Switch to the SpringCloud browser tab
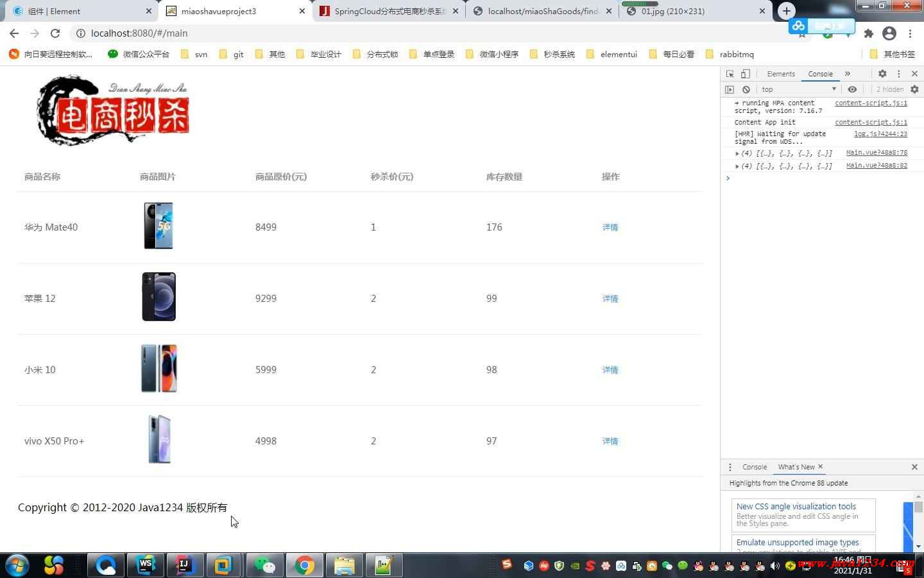Screen dimensions: 924x578 (389, 11)
